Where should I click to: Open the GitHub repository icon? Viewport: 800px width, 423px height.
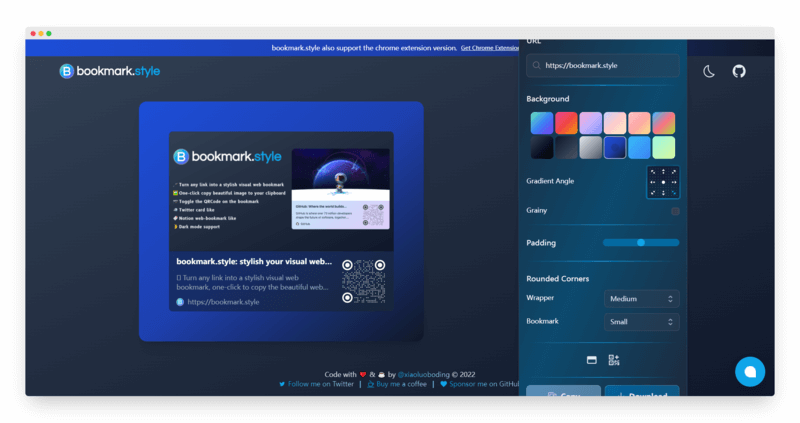coord(739,71)
